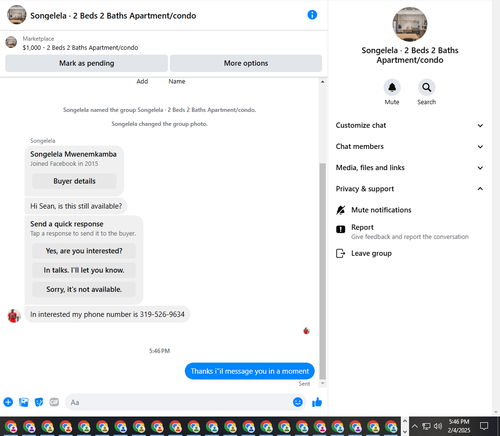This screenshot has width=500, height=436.
Task: Mute conversation using bell icon
Action: tap(392, 87)
